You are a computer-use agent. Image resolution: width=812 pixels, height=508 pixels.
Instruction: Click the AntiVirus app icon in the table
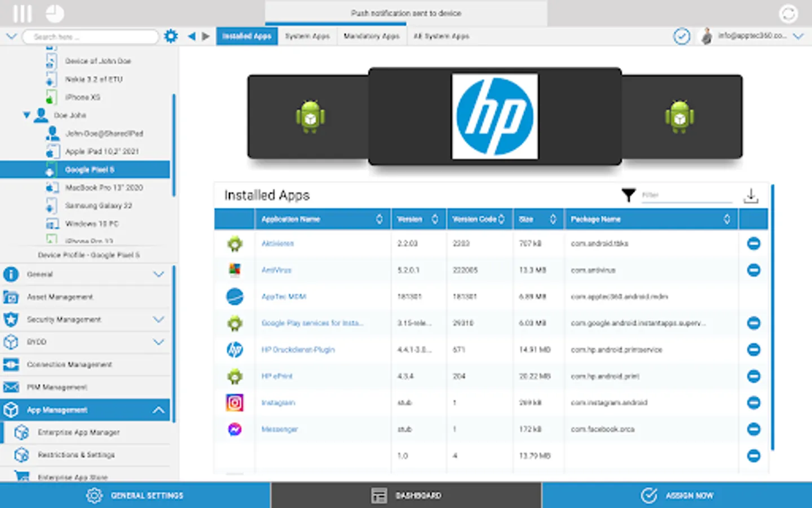pyautogui.click(x=235, y=270)
